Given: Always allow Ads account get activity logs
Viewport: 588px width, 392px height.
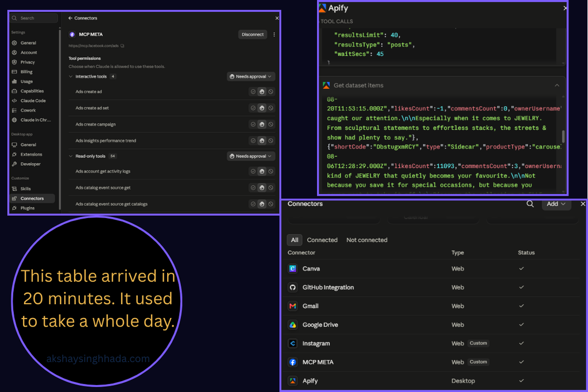Looking at the screenshot, I should [x=253, y=172].
